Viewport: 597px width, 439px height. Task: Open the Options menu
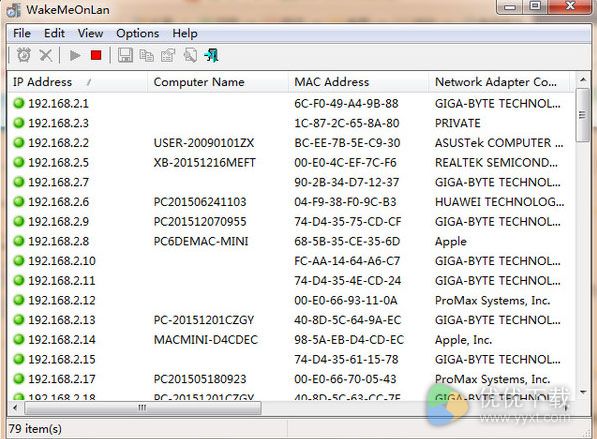coord(137,34)
